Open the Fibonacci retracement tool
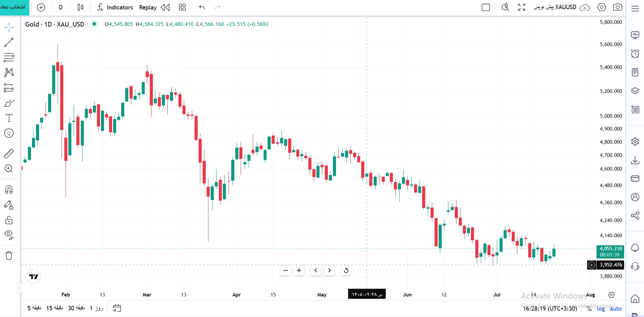This screenshot has width=644, height=317. click(9, 57)
